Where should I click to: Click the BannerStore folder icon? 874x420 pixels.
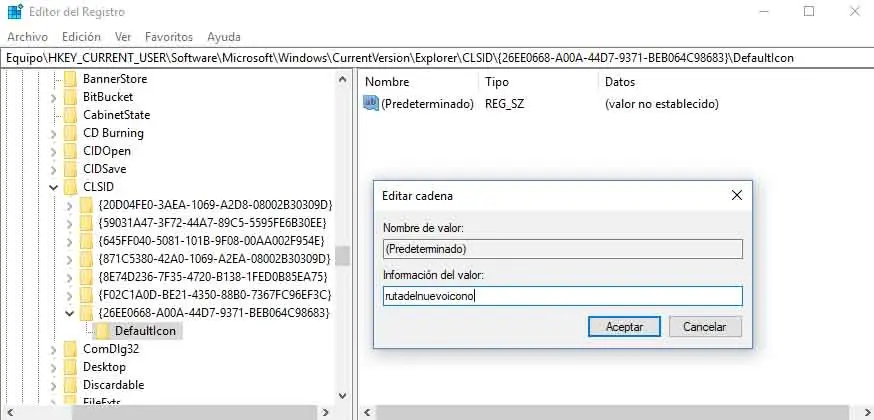tap(70, 79)
